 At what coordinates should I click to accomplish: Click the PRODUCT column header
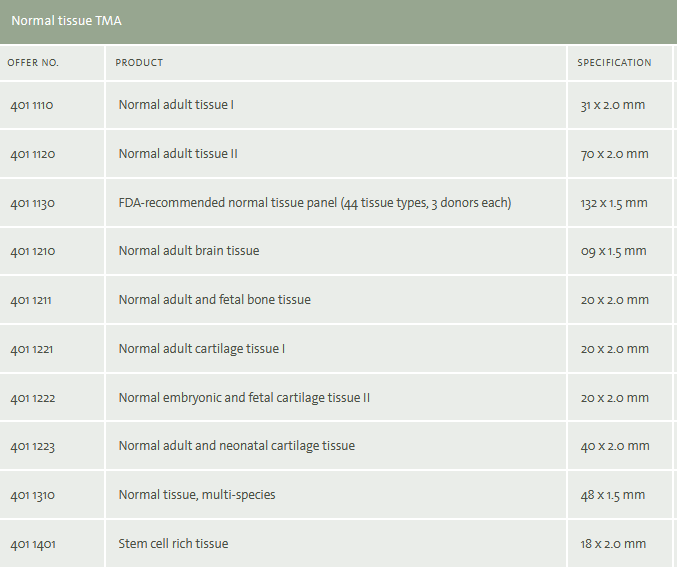pyautogui.click(x=139, y=63)
